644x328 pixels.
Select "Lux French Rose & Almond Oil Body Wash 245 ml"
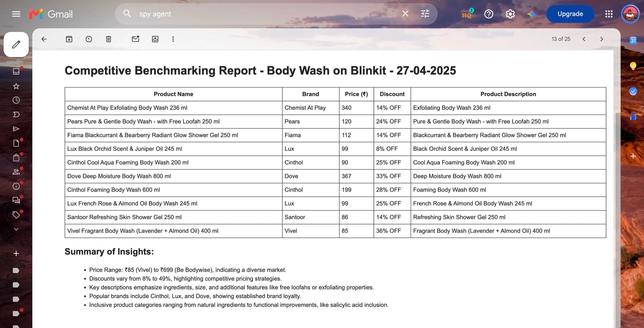click(x=132, y=204)
